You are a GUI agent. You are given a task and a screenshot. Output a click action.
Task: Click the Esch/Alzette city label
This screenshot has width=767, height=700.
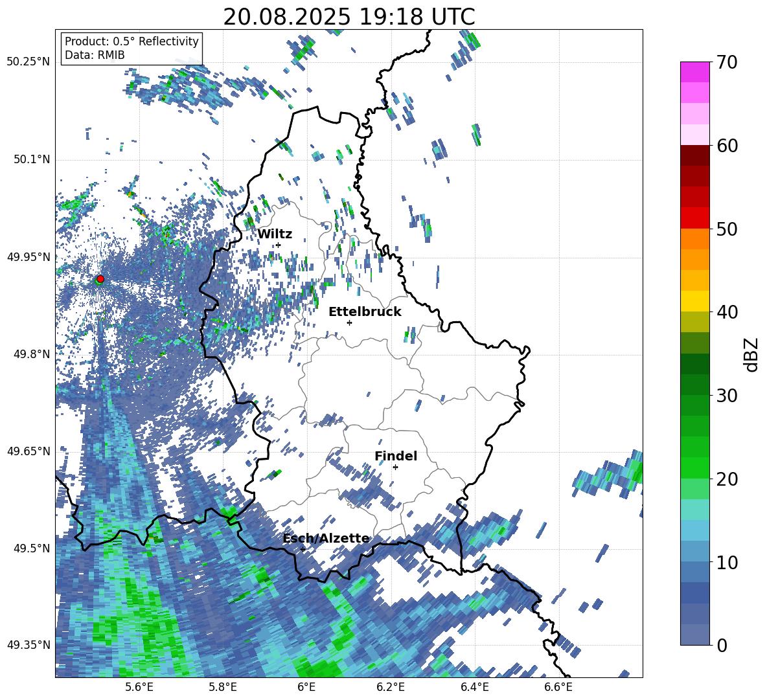coord(326,539)
